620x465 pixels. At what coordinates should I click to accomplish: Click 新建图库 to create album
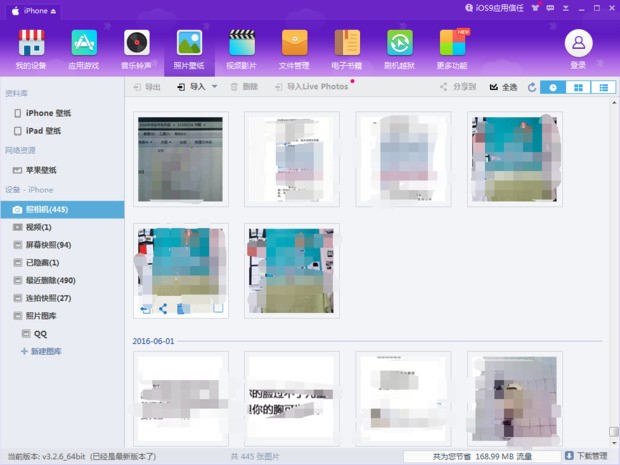click(x=41, y=351)
